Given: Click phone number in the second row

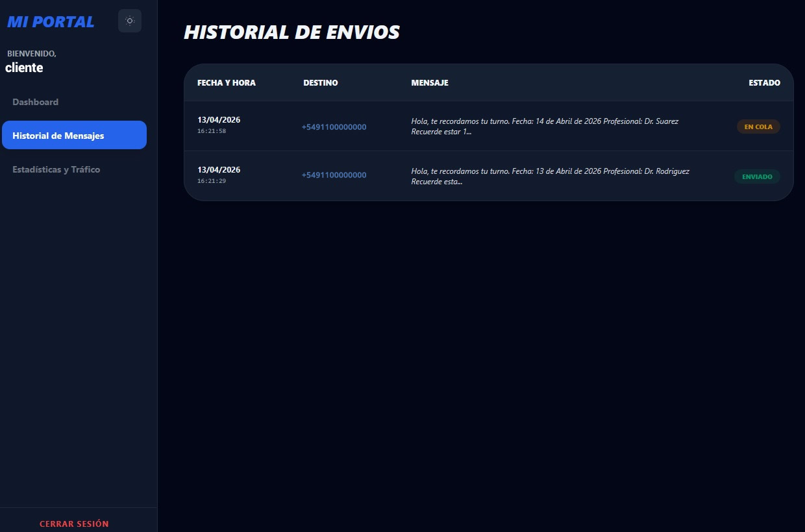Looking at the screenshot, I should 334,175.
